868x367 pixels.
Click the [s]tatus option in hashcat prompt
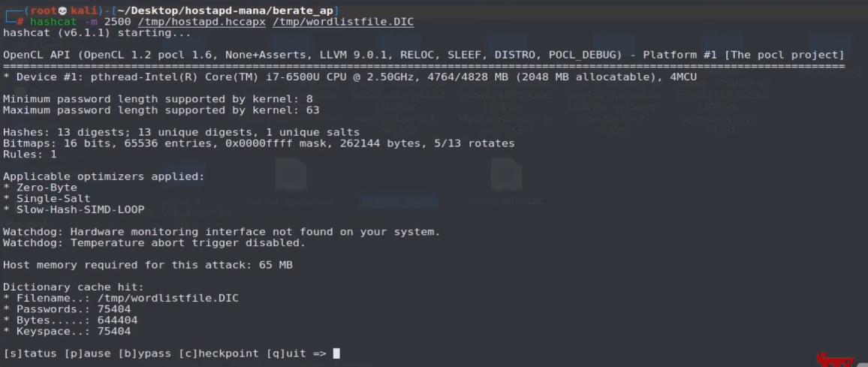pyautogui.click(x=31, y=353)
